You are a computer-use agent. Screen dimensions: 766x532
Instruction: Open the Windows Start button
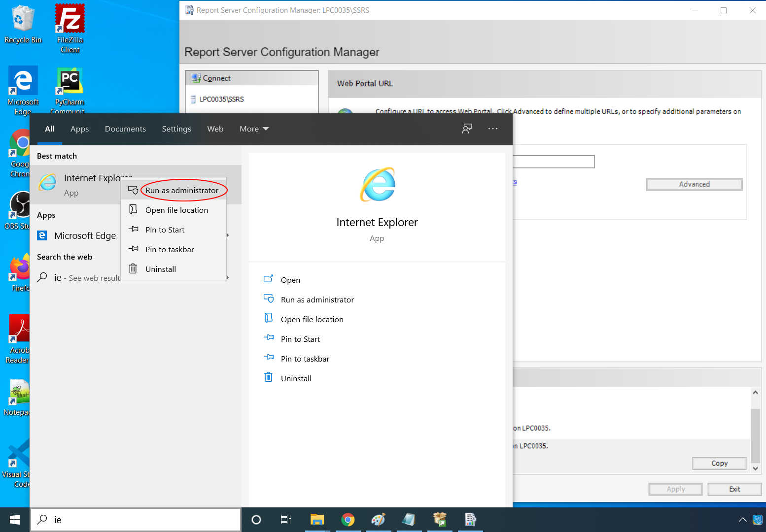tap(15, 520)
